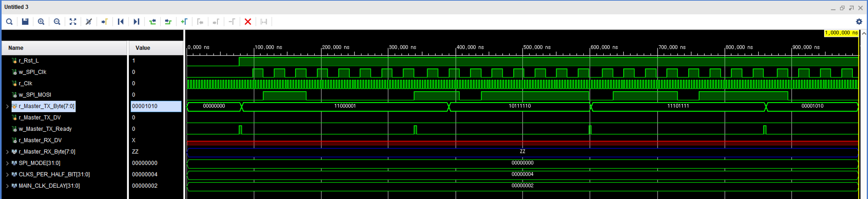Click the 11101111 bus segment
Image resolution: width=868 pixels, height=199 pixels.
coord(678,106)
